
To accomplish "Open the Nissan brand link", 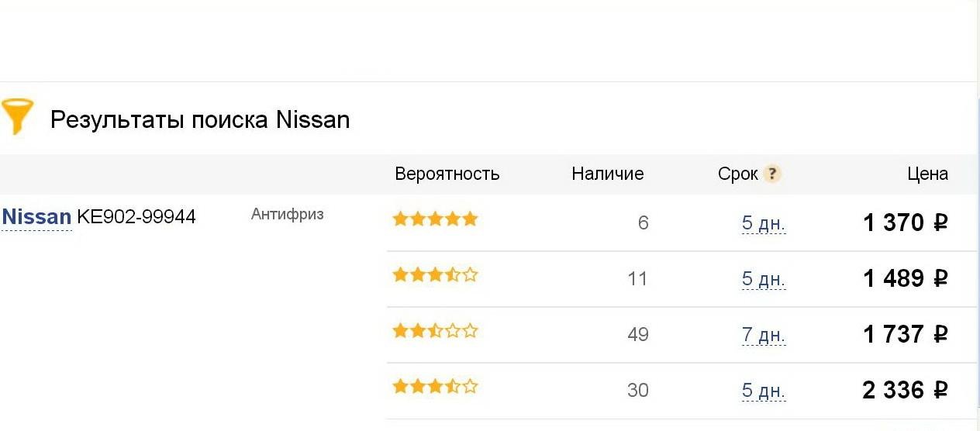I will [36, 217].
